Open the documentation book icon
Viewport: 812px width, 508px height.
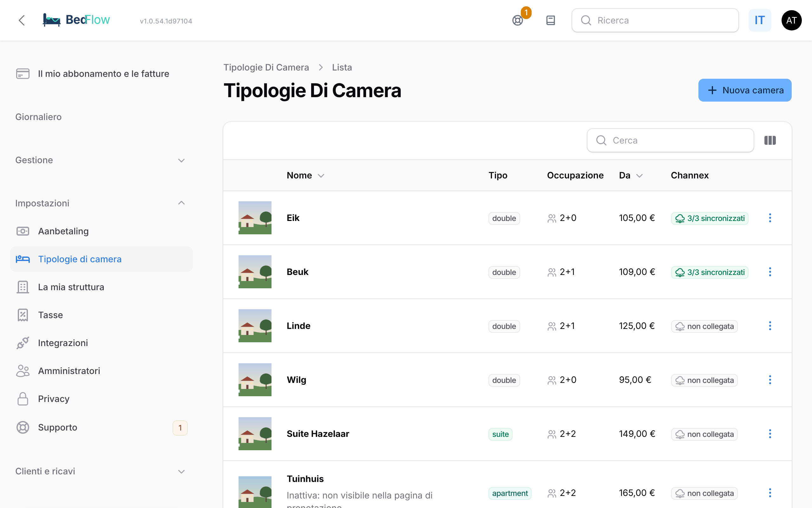[551, 21]
